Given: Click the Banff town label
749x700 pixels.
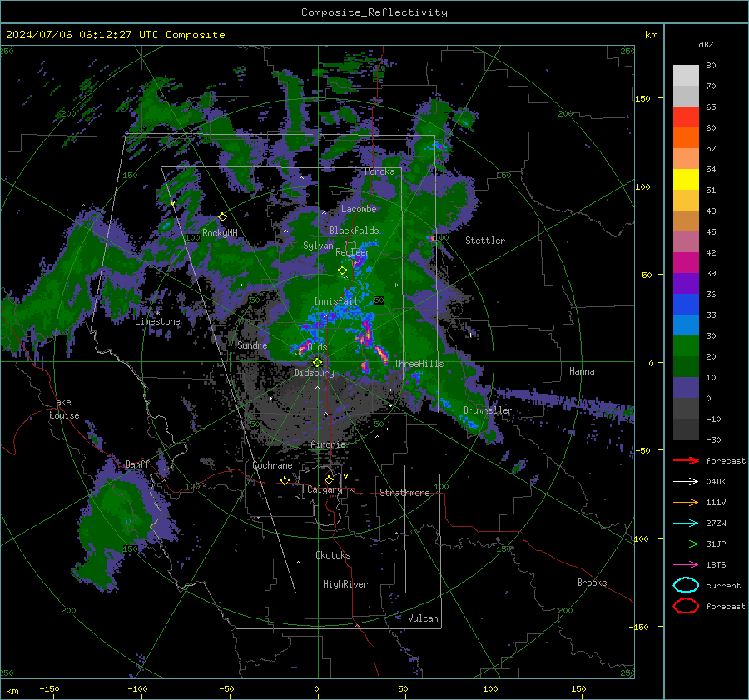Looking at the screenshot, I should [x=137, y=464].
